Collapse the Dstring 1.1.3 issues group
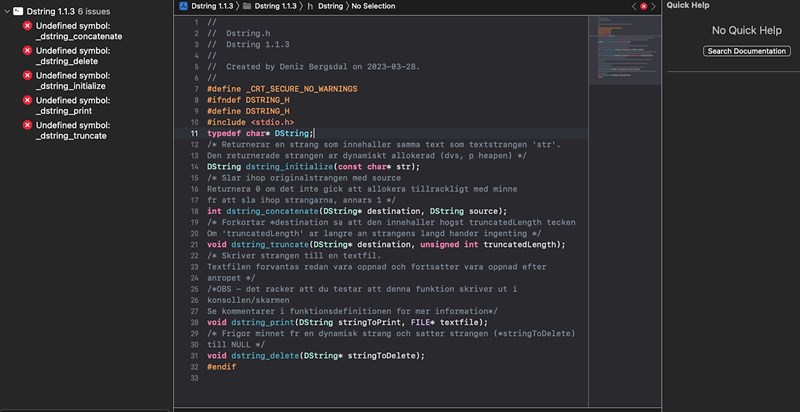Screen dimensions: 800x412 (6, 9)
